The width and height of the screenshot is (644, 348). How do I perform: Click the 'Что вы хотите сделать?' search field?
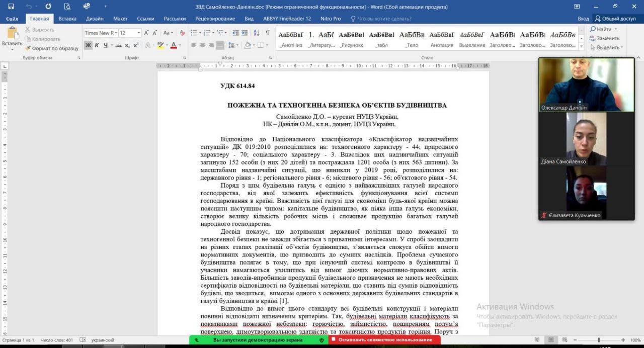(x=384, y=19)
